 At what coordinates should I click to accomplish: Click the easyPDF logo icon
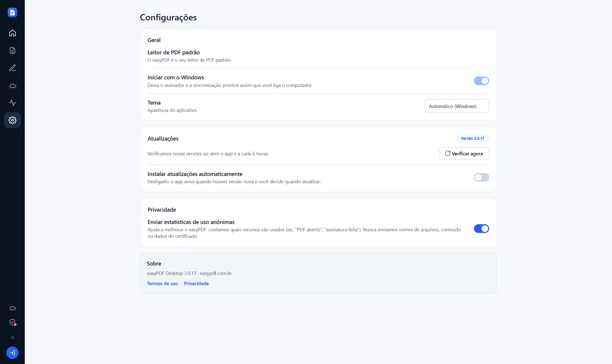(x=12, y=13)
